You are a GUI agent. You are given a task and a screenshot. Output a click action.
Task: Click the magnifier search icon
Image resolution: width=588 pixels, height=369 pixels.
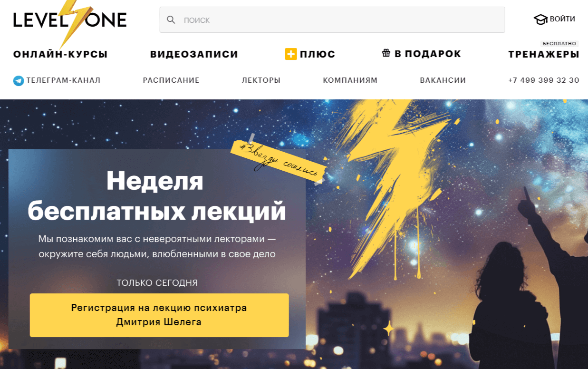pos(171,20)
